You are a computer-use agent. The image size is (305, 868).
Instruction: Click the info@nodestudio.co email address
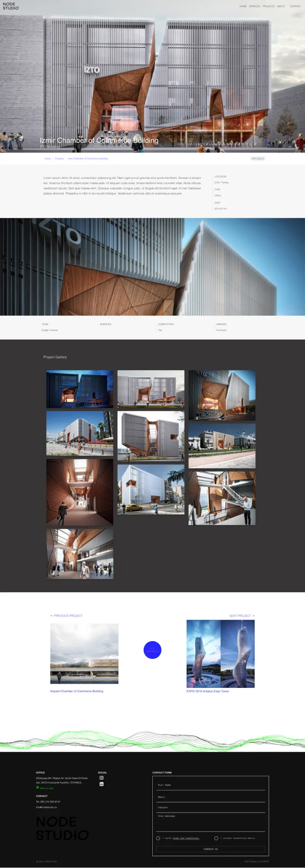[x=46, y=807]
